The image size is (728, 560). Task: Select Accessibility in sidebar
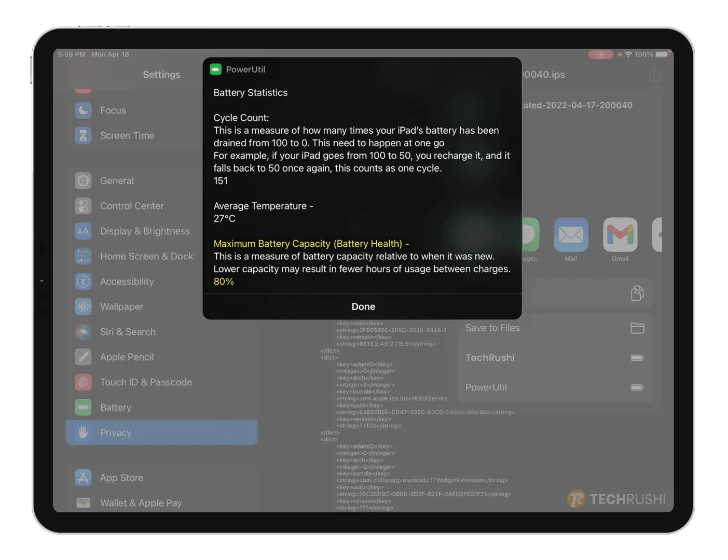point(162,281)
